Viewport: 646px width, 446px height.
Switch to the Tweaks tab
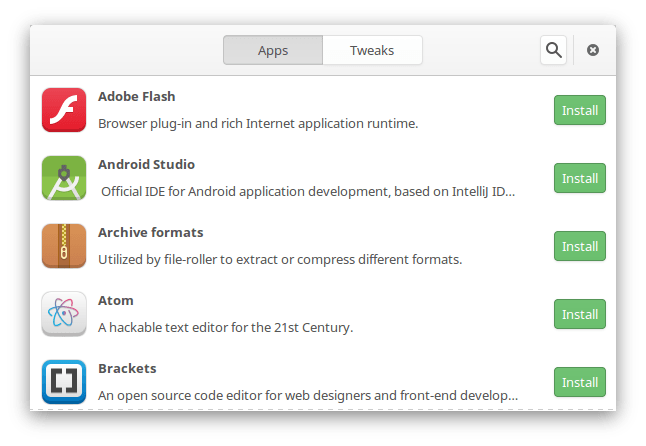click(372, 50)
